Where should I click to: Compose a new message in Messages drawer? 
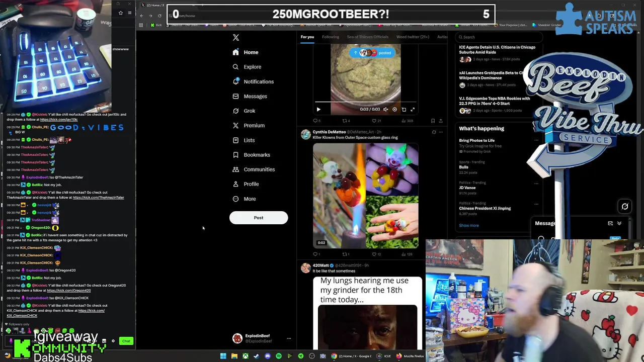pyautogui.click(x=610, y=223)
